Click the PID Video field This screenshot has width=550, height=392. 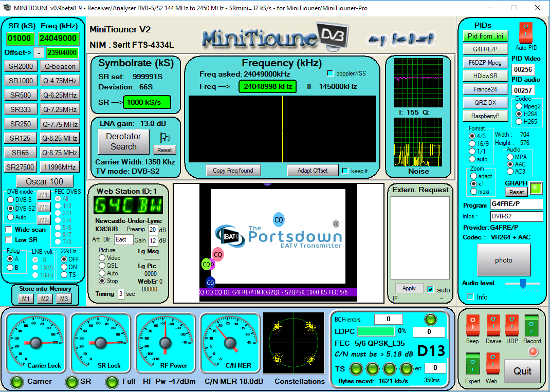click(523, 69)
